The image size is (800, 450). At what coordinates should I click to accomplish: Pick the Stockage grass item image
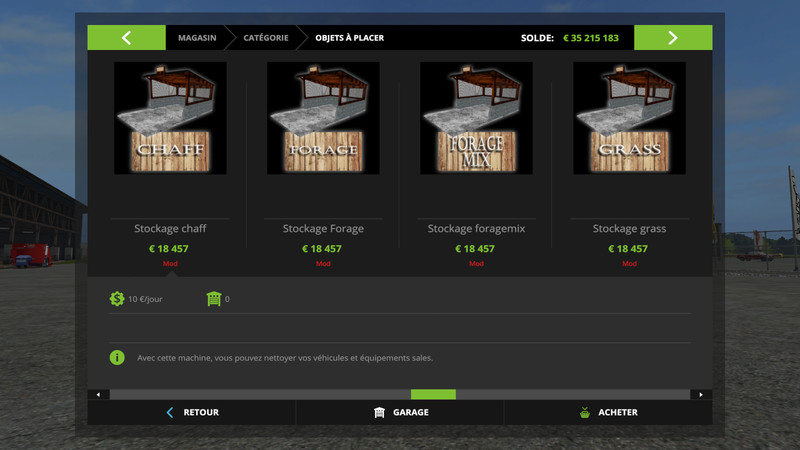[x=629, y=118]
